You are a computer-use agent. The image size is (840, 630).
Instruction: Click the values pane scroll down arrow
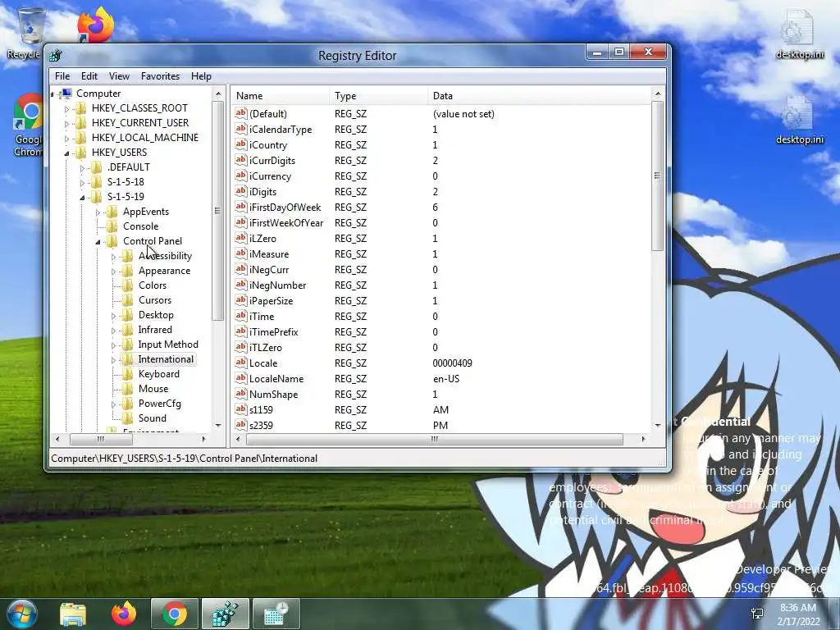[x=658, y=426]
